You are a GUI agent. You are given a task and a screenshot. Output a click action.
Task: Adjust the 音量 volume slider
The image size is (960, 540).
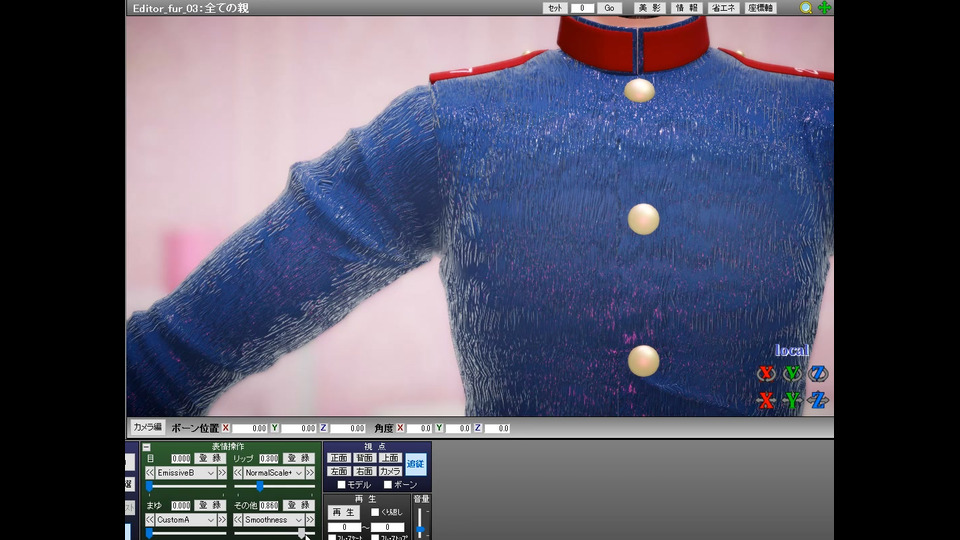(420, 522)
